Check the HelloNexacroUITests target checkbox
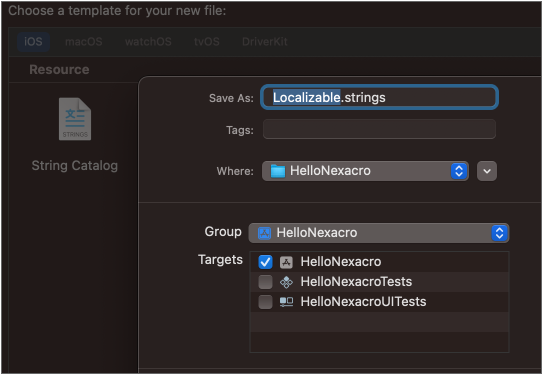This screenshot has width=542, height=374. [x=265, y=302]
